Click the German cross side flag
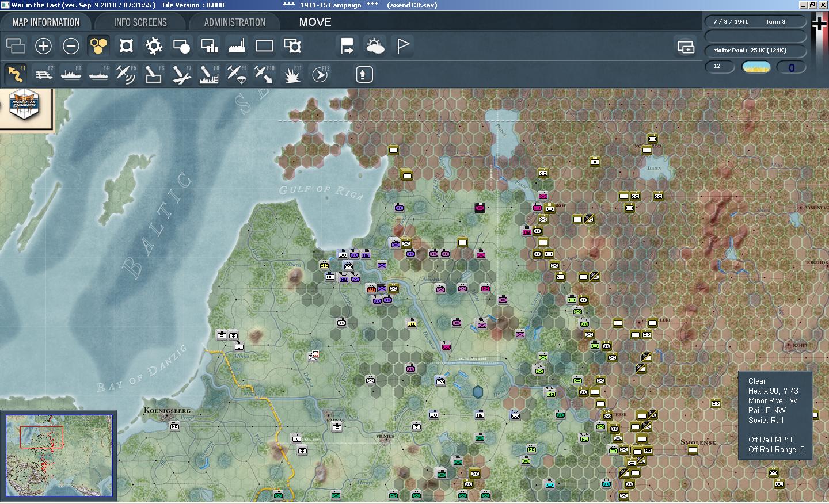829x504 pixels. coord(819,24)
